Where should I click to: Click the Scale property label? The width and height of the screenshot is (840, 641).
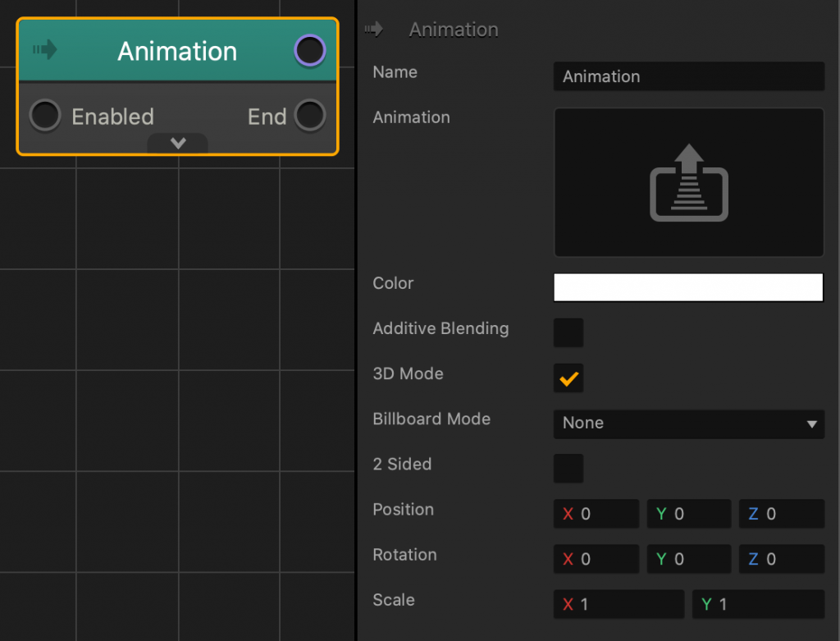click(393, 600)
